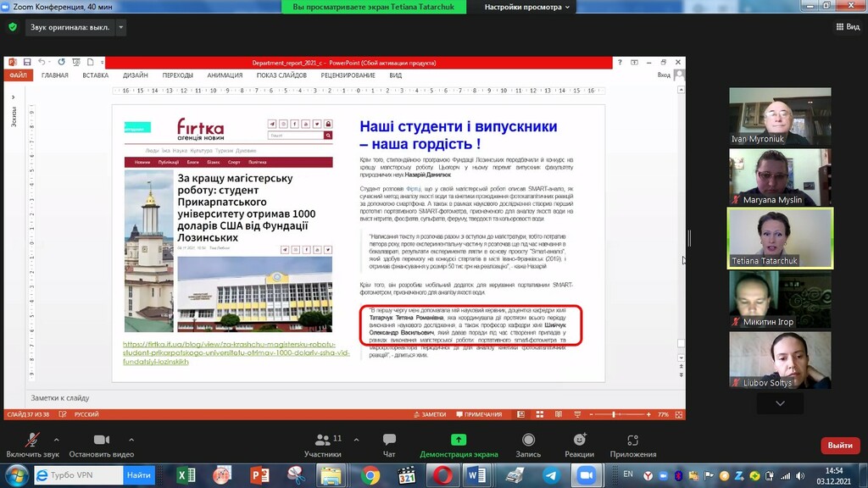Click the Undo arrow in PowerPoint toolbar
The image size is (868, 488).
coord(42,63)
